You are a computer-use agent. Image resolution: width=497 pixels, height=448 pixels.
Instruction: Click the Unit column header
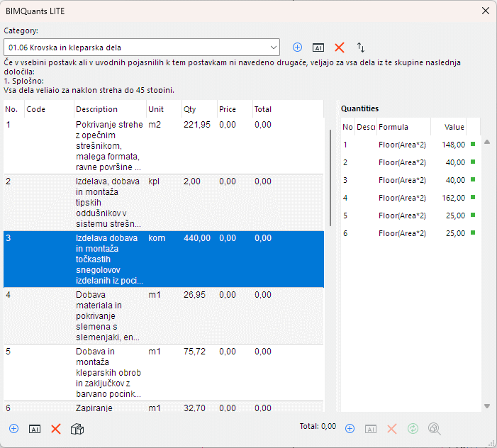164,109
